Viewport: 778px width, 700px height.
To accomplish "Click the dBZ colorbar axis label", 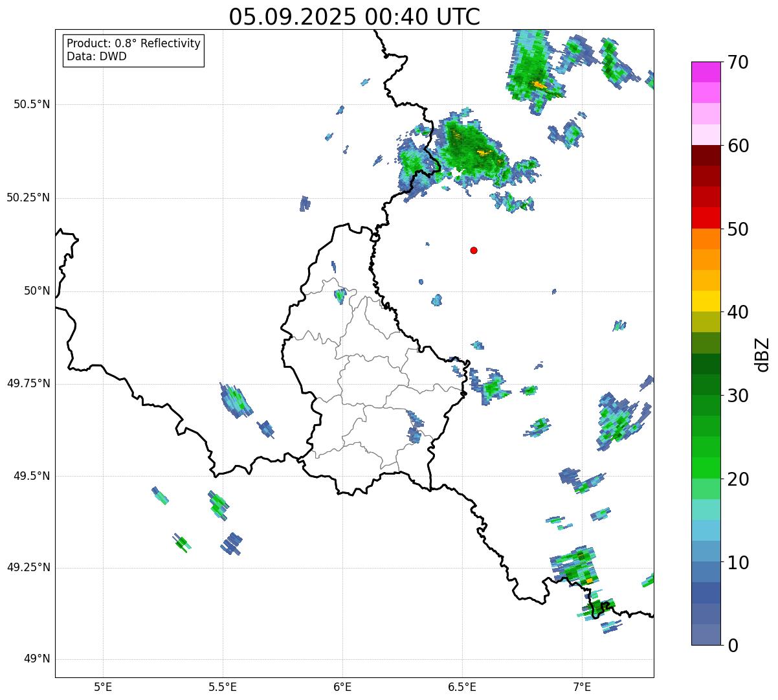I will (762, 354).
